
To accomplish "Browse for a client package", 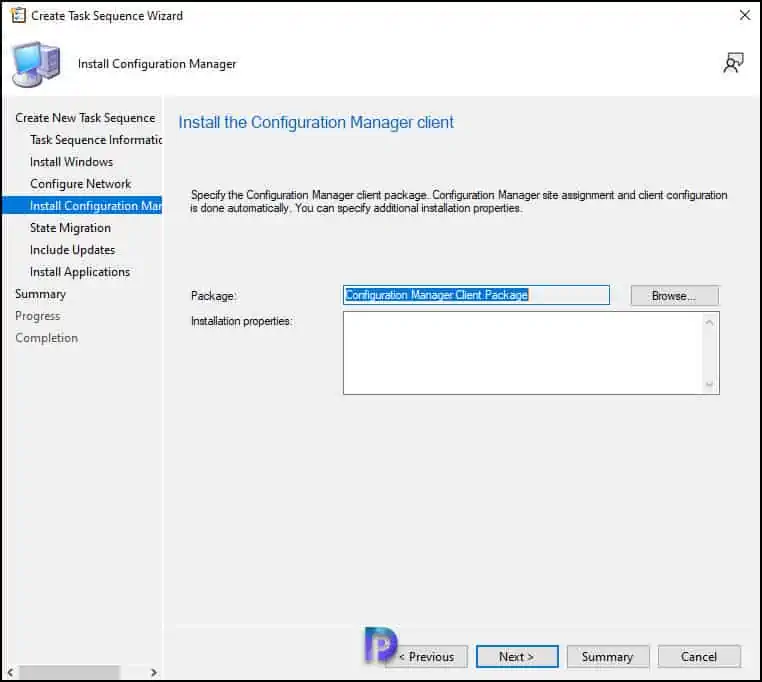I will (x=674, y=296).
